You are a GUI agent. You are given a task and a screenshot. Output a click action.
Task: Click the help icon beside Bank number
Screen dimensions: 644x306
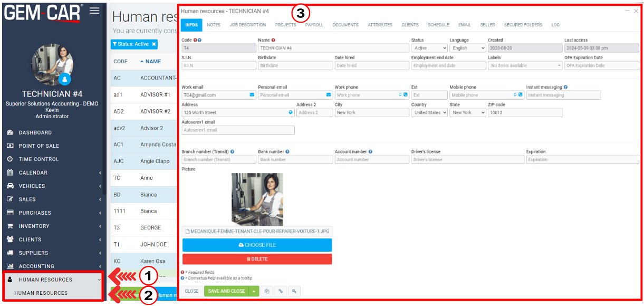(287, 152)
